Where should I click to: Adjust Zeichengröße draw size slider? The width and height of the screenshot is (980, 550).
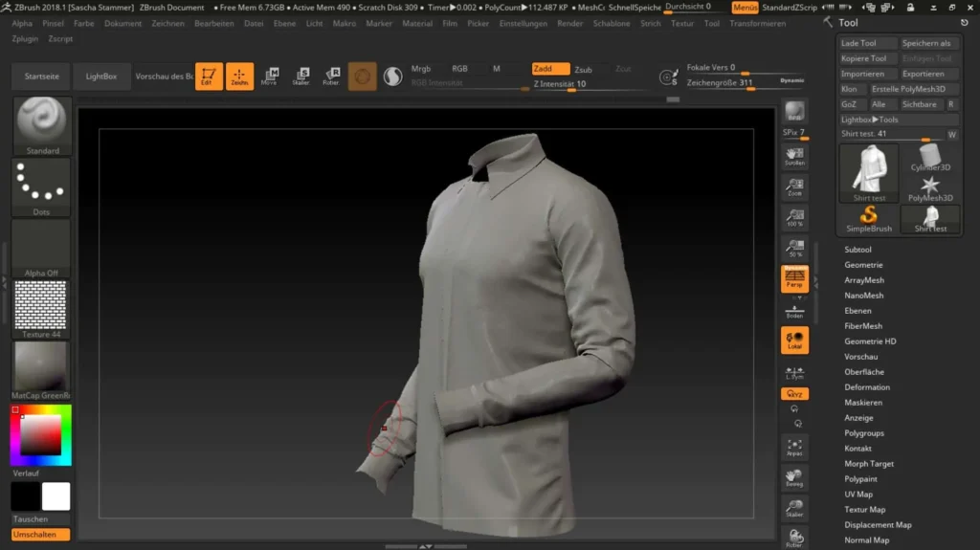pos(731,83)
